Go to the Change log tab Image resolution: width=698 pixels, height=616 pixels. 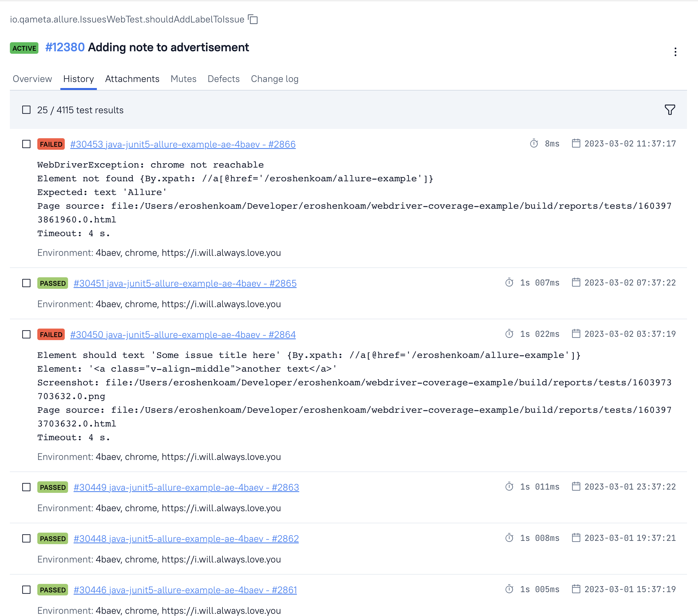click(275, 79)
